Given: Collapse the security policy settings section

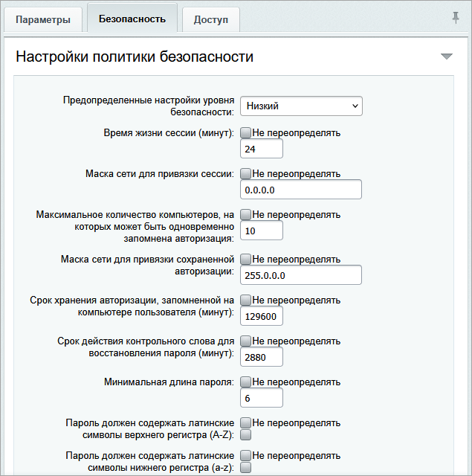Looking at the screenshot, I should (446, 57).
